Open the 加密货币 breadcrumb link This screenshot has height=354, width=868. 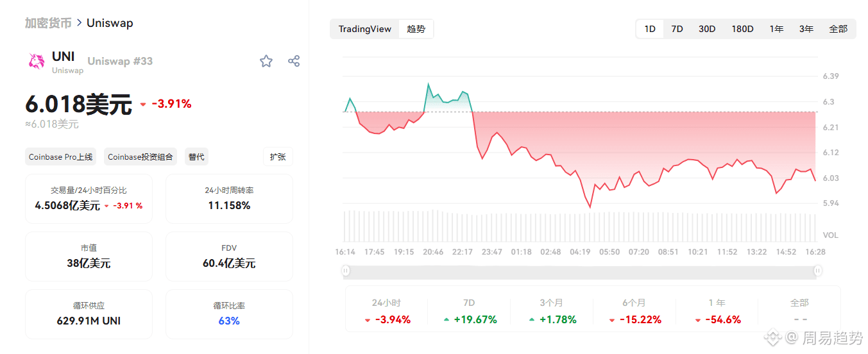point(48,23)
